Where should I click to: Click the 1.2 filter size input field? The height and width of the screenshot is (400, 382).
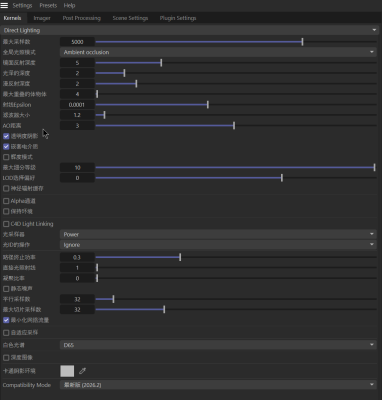pyautogui.click(x=77, y=115)
